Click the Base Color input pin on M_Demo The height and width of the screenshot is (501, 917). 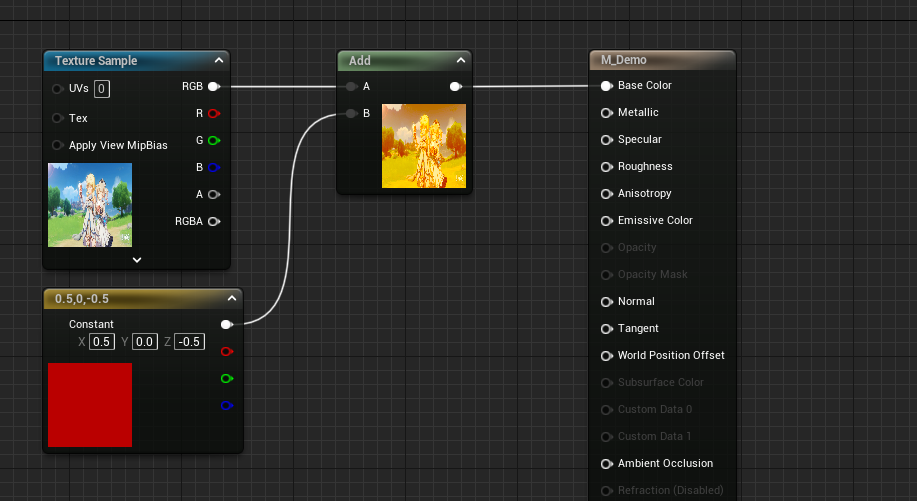pos(606,86)
